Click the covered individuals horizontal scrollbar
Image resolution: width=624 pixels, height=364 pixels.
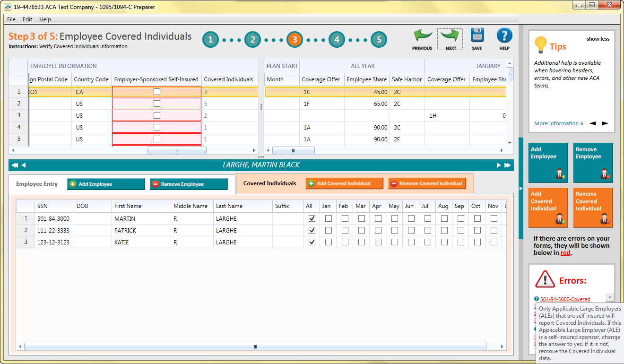[255, 347]
